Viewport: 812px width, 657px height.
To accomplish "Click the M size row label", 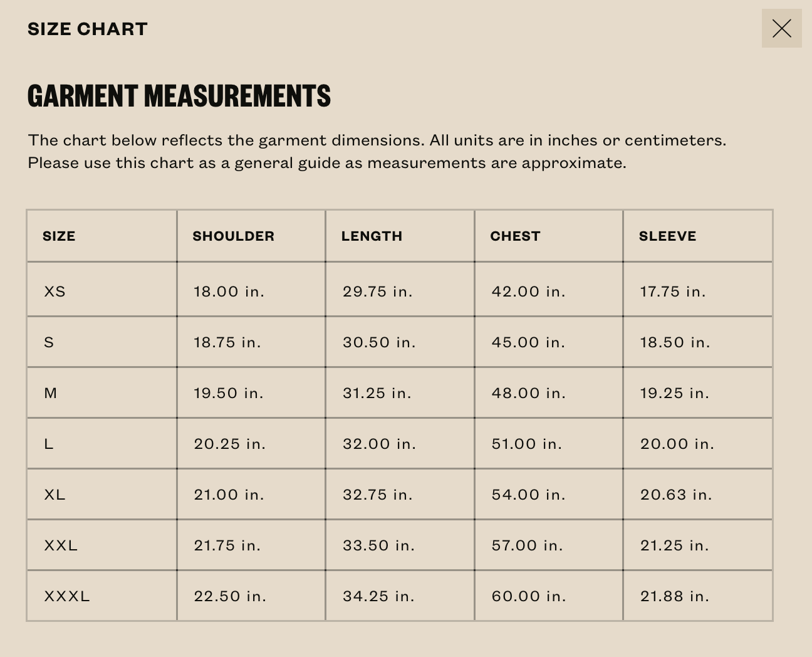I will [51, 393].
